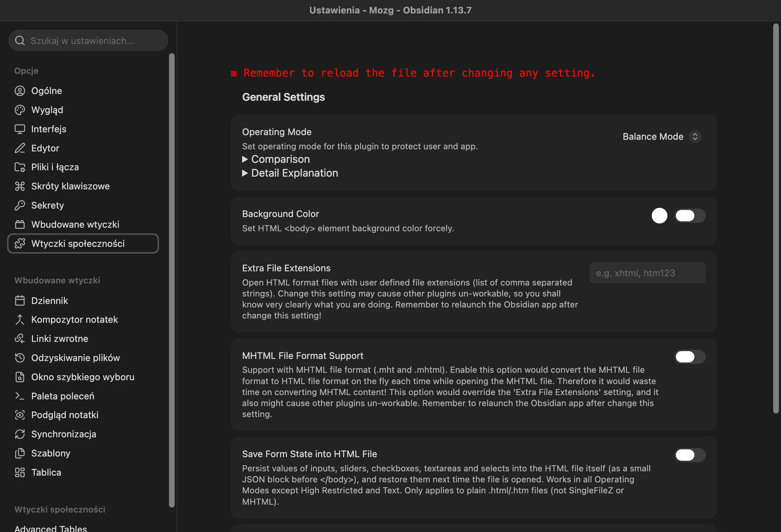781x532 pixels.
Task: Click the Edytor pencil icon
Action: coord(20,148)
